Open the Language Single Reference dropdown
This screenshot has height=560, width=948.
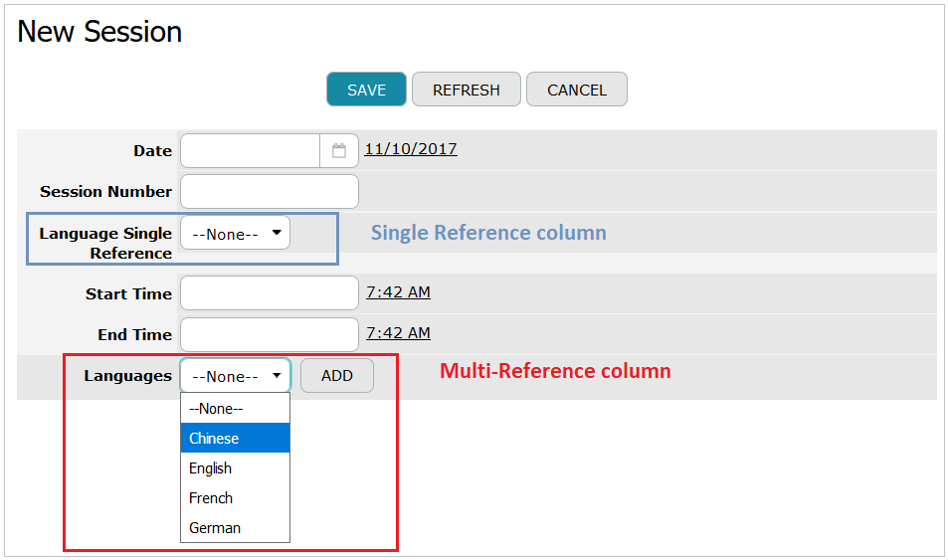[235, 233]
